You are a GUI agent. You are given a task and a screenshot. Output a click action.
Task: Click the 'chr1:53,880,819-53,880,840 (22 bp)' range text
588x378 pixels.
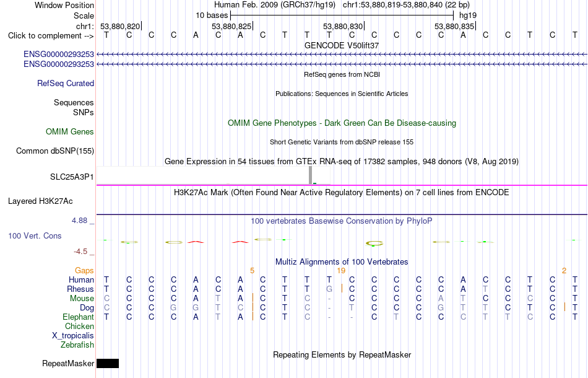[x=406, y=5]
